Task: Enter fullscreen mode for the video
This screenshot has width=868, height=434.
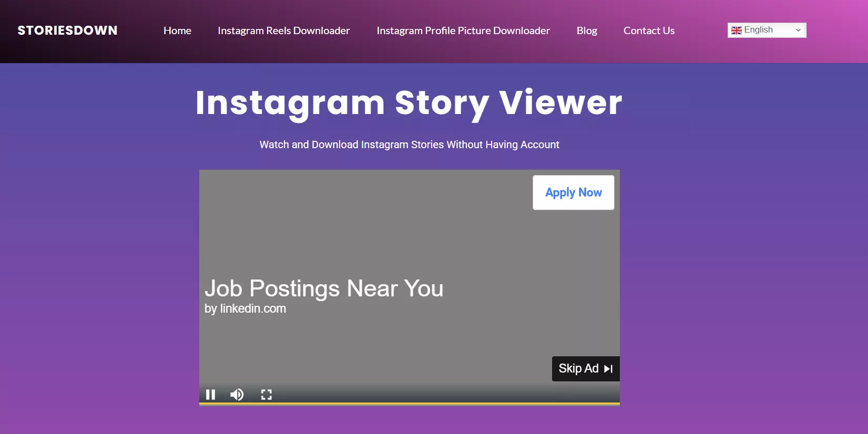Action: coord(267,395)
